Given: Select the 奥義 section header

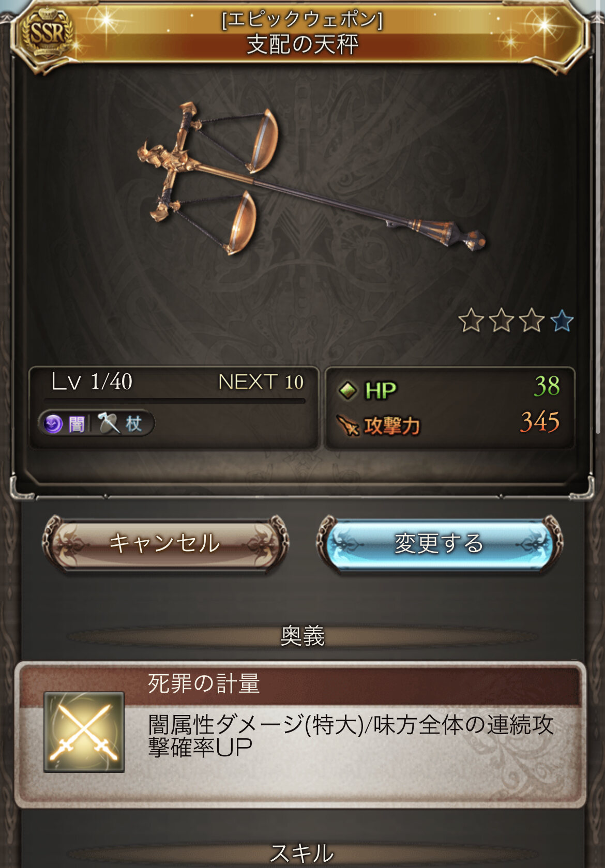Looking at the screenshot, I should (303, 636).
